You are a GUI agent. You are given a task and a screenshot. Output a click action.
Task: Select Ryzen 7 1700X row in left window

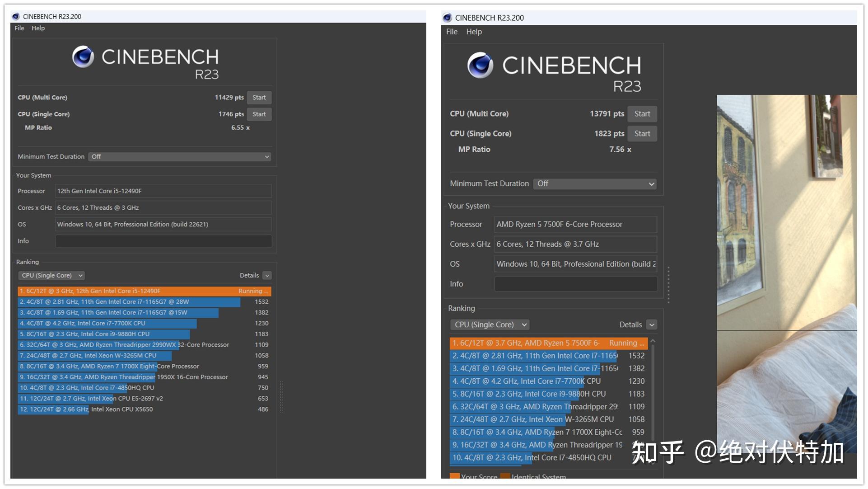click(145, 367)
